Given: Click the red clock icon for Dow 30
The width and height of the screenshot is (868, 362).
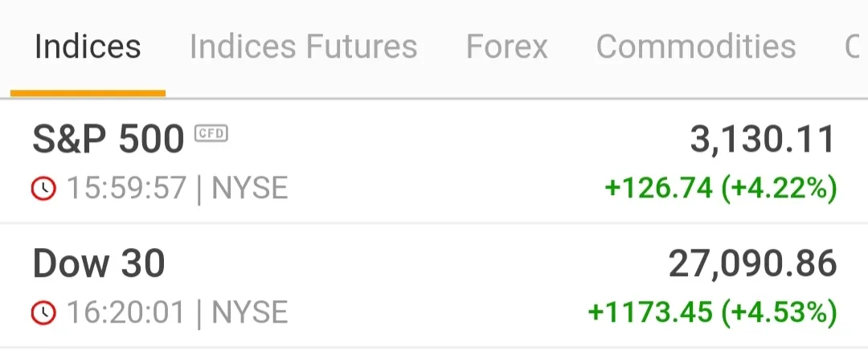Looking at the screenshot, I should point(43,312).
